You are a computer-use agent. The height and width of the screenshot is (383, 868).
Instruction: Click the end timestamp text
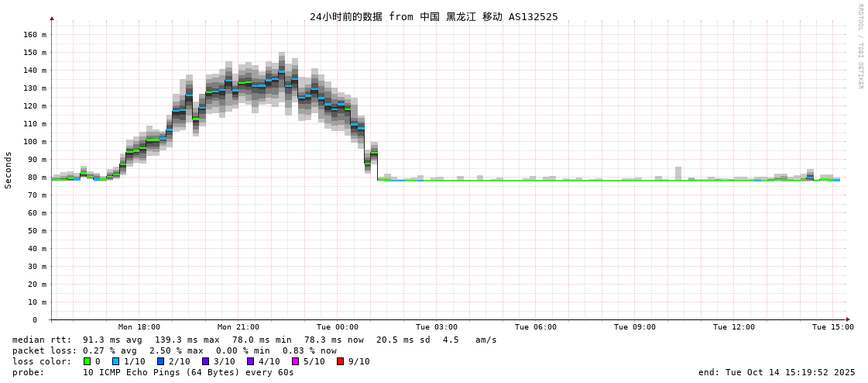(777, 372)
